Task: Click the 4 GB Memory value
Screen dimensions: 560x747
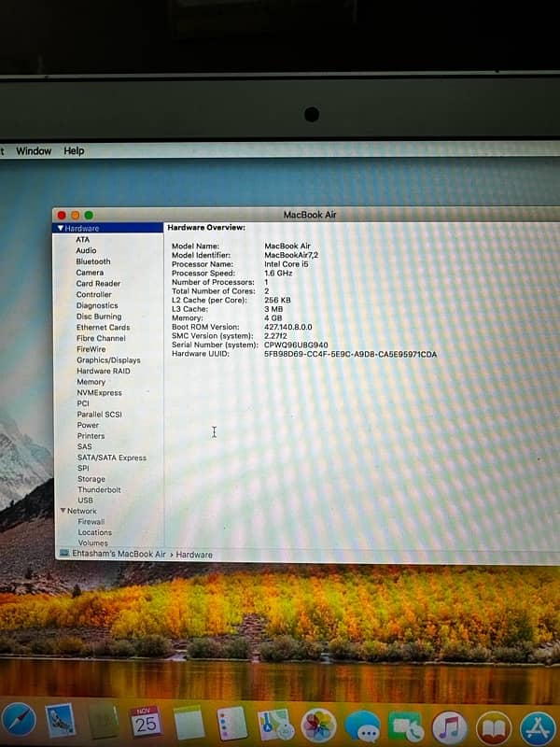Action: pyautogui.click(x=273, y=317)
